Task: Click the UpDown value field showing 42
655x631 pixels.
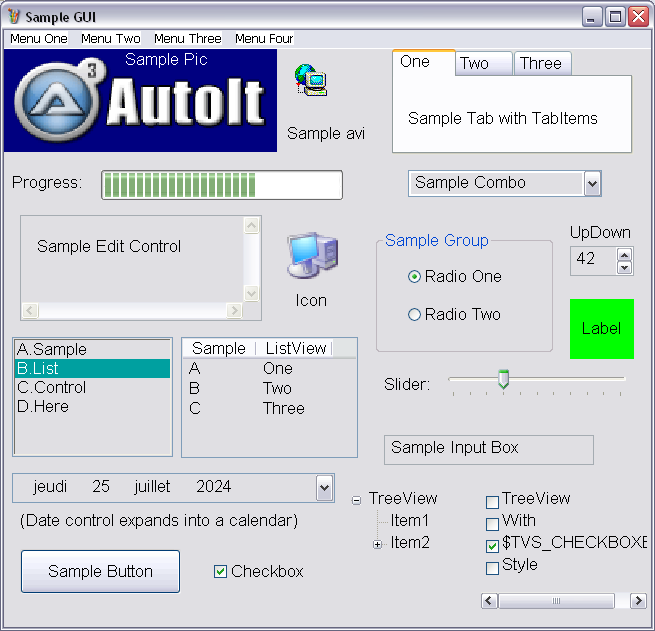Action: (x=593, y=261)
